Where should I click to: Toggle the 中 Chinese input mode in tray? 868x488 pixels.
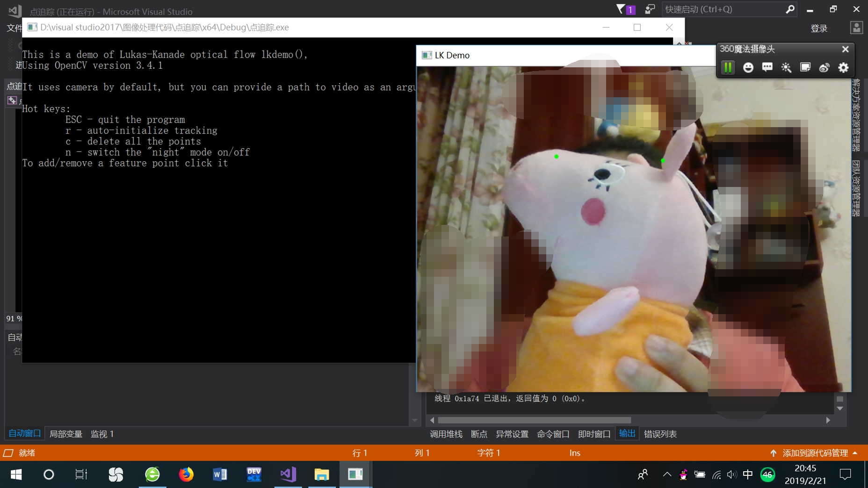point(747,475)
